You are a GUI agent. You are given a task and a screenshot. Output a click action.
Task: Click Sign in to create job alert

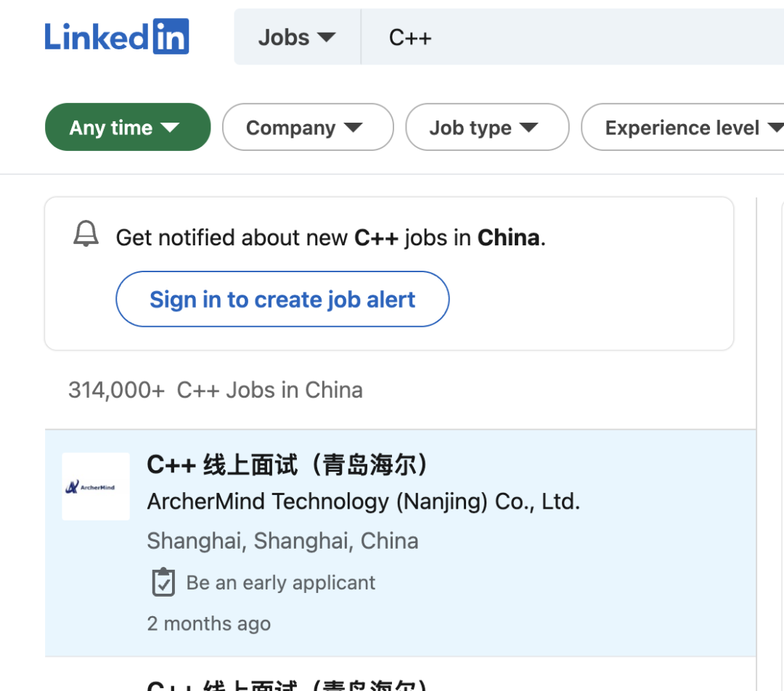[x=282, y=299]
